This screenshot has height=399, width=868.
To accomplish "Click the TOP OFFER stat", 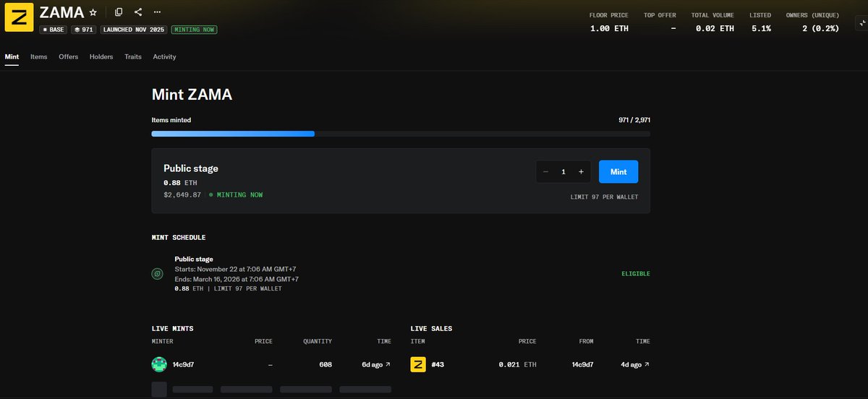I will click(660, 22).
